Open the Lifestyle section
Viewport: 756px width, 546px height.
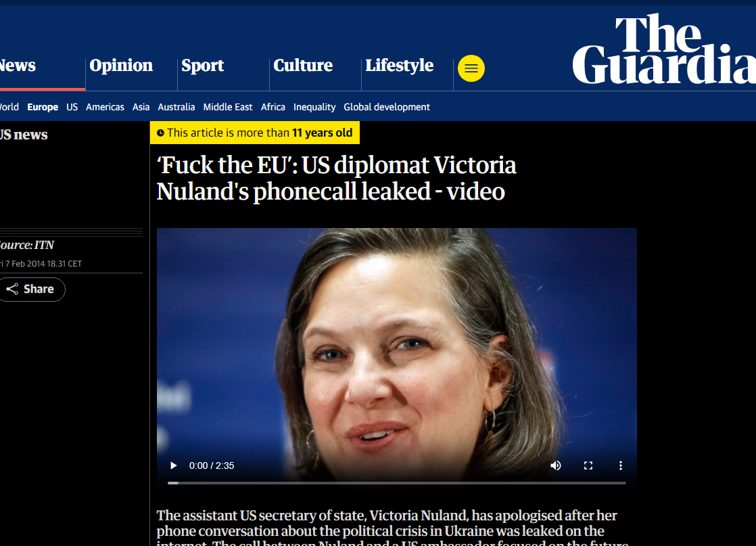click(x=399, y=65)
